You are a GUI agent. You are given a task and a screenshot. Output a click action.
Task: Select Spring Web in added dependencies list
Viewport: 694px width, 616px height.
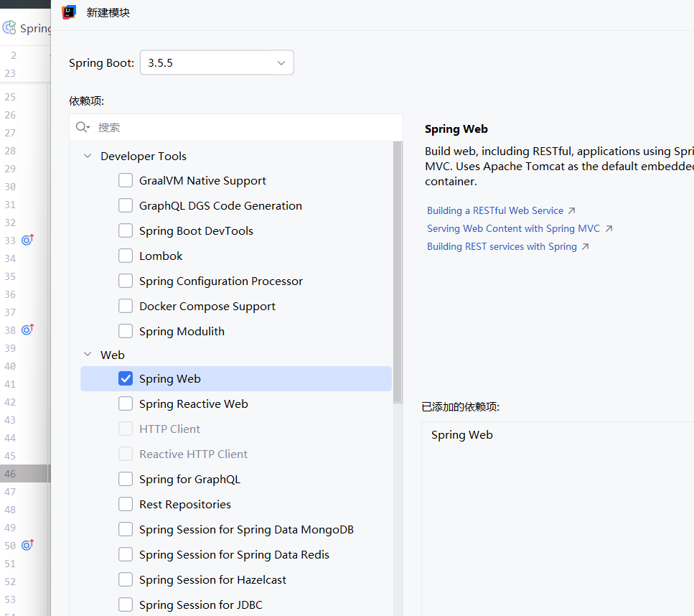coord(461,435)
